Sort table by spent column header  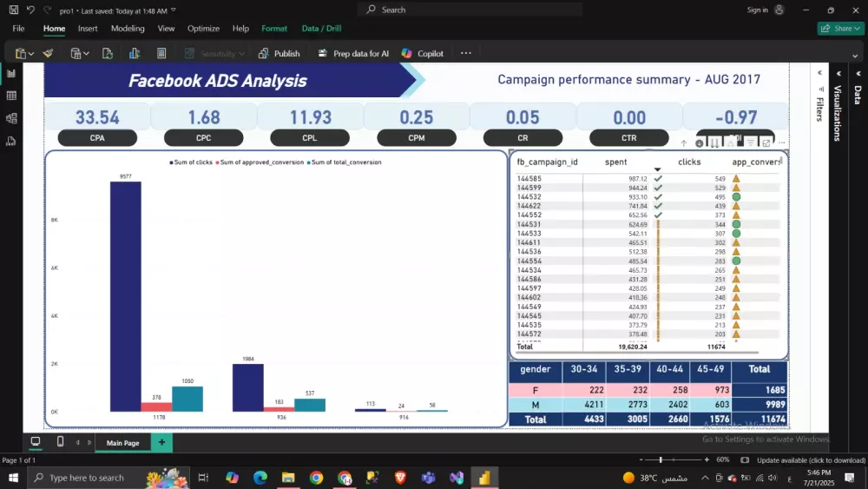[615, 162]
